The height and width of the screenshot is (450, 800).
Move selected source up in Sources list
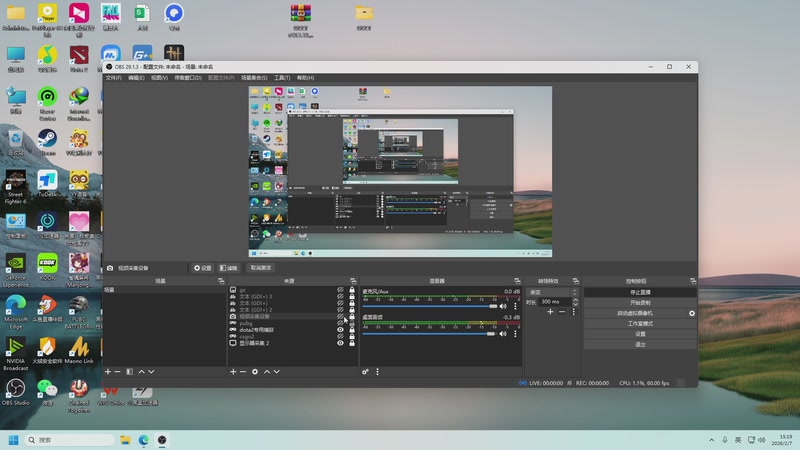(x=267, y=371)
